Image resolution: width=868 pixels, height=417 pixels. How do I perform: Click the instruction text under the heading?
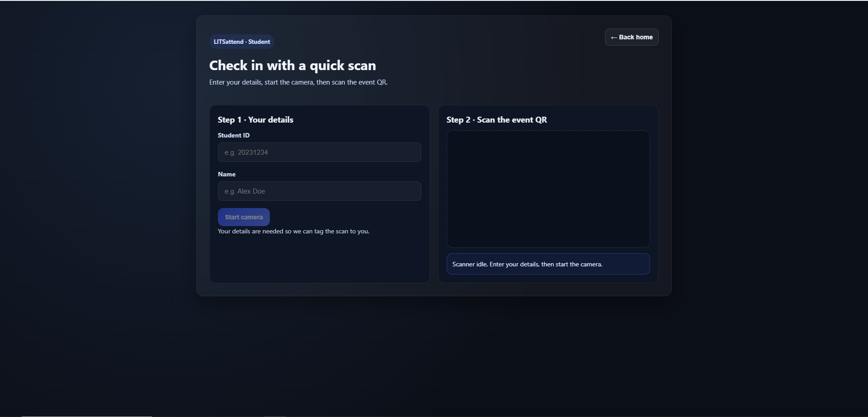tap(298, 82)
